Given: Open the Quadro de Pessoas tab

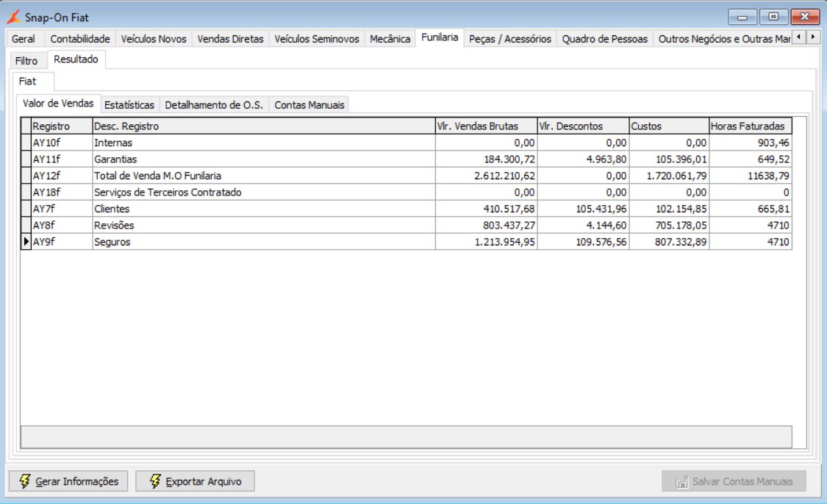Looking at the screenshot, I should click(604, 39).
